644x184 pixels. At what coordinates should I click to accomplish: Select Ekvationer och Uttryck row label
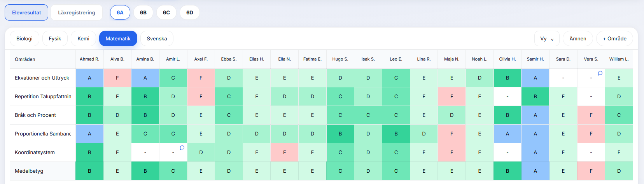click(x=42, y=78)
